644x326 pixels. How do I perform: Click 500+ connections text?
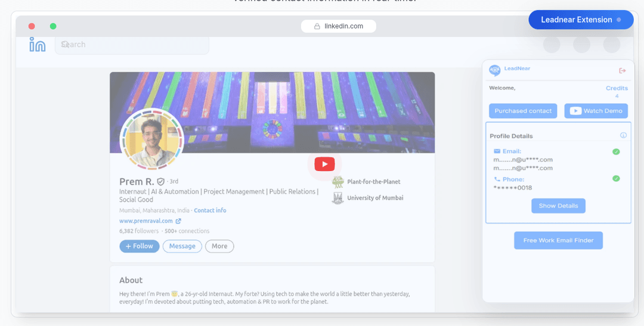click(x=187, y=231)
